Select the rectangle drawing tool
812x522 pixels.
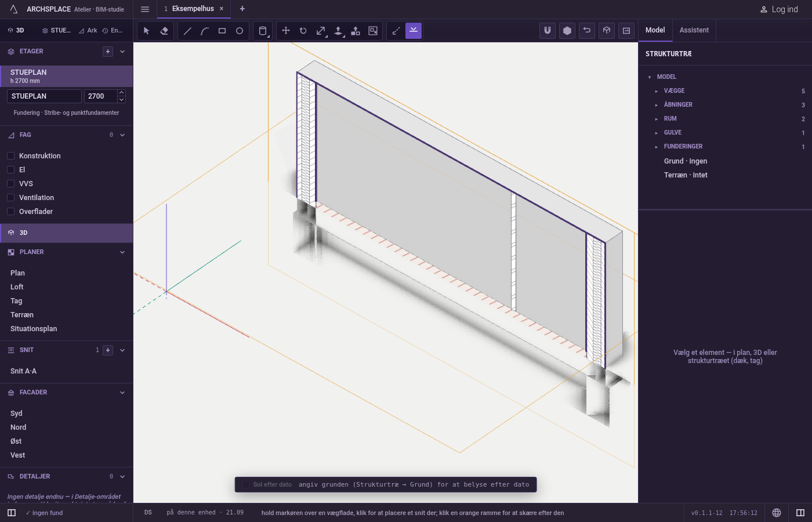[222, 31]
